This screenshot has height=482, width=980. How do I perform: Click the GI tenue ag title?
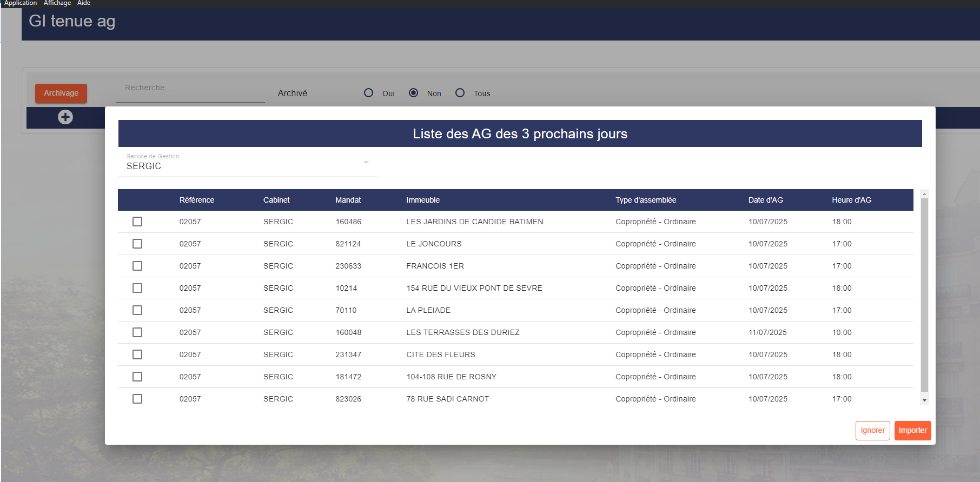coord(72,21)
